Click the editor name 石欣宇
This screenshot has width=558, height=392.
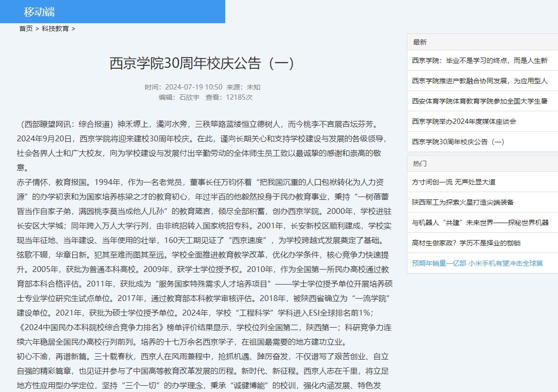(x=189, y=97)
